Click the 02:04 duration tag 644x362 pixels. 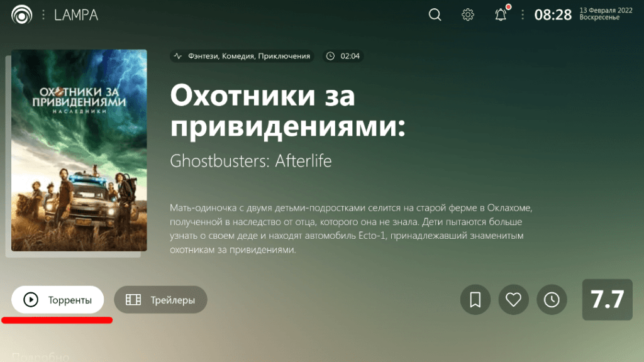point(343,56)
